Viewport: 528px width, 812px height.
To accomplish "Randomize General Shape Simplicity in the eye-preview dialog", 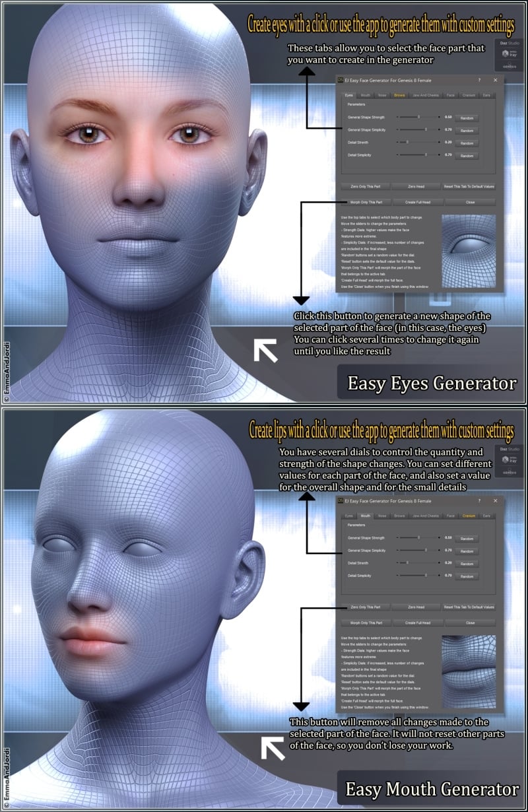I will (467, 130).
